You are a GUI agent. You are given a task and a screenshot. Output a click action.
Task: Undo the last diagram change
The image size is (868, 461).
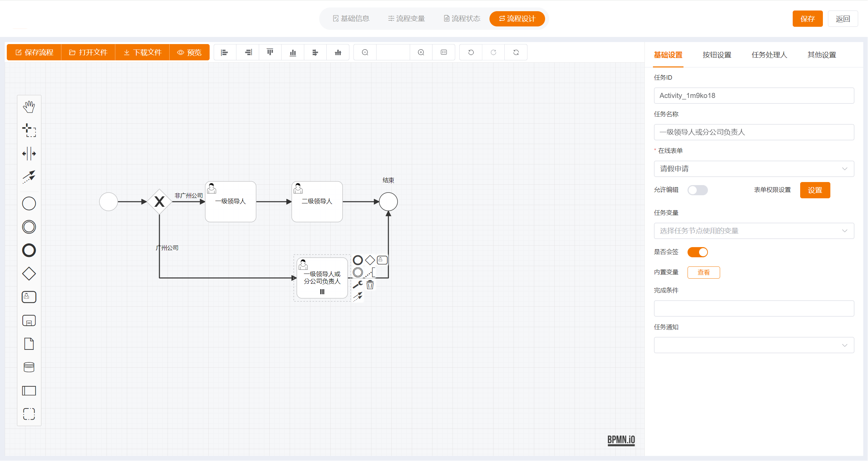click(x=471, y=52)
